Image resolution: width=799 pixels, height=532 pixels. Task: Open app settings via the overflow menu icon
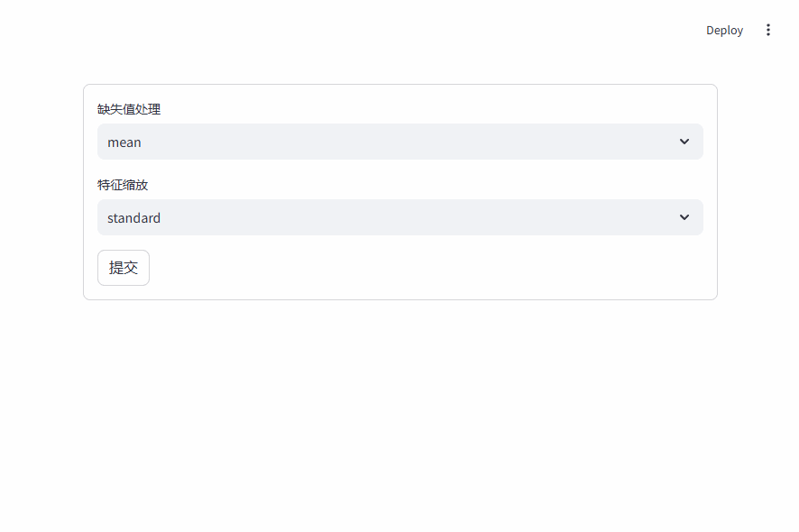pyautogui.click(x=768, y=30)
